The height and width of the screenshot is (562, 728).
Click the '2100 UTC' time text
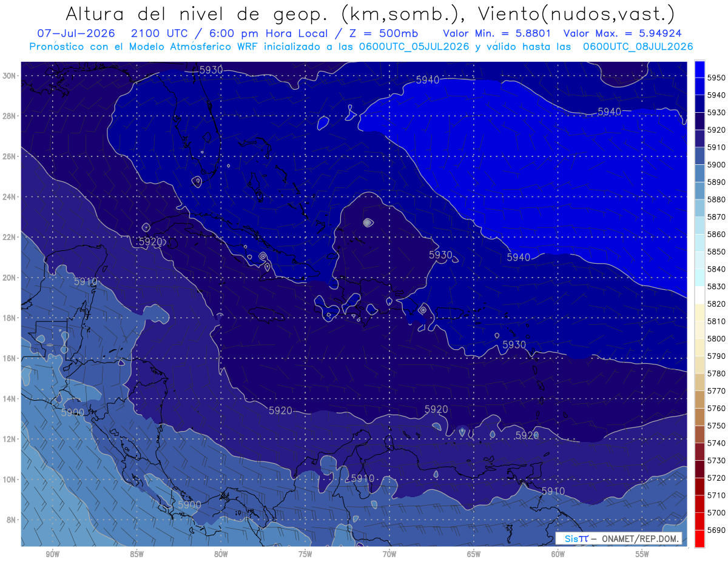pos(158,33)
